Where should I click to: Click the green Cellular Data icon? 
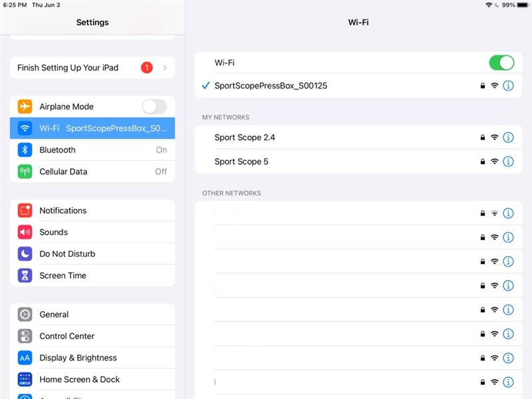(25, 172)
